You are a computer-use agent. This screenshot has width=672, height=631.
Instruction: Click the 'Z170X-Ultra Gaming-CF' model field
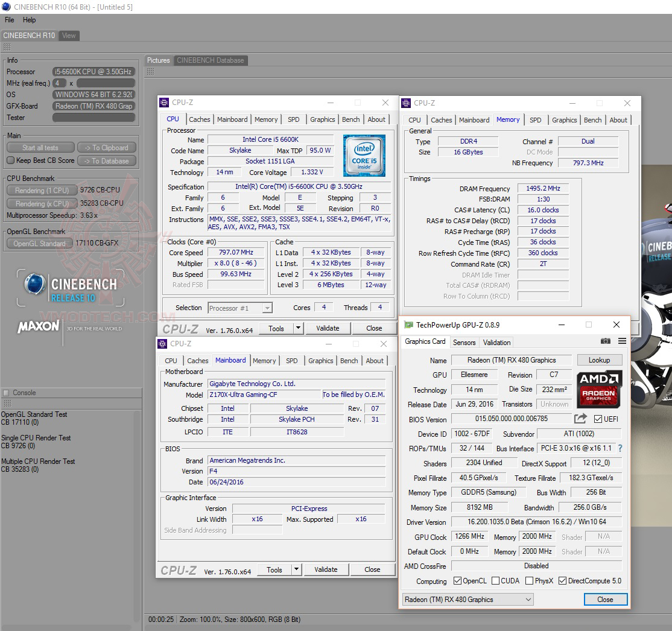pos(264,395)
